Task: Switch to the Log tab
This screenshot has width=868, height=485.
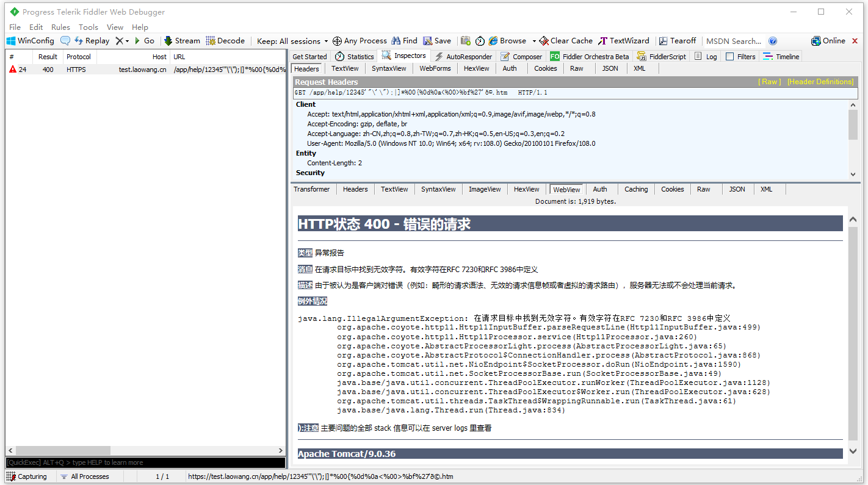Action: [x=706, y=57]
